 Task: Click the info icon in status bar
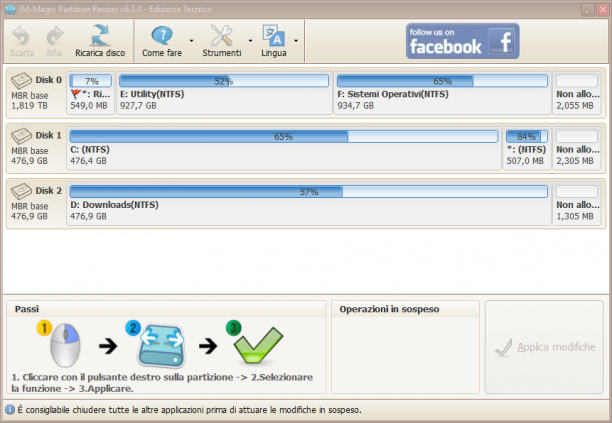pyautogui.click(x=10, y=410)
